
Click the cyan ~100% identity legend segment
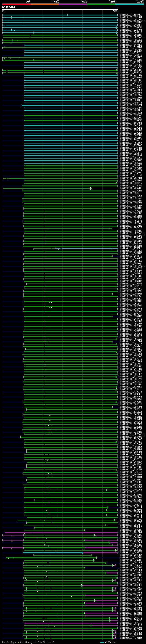tap(130, 4)
